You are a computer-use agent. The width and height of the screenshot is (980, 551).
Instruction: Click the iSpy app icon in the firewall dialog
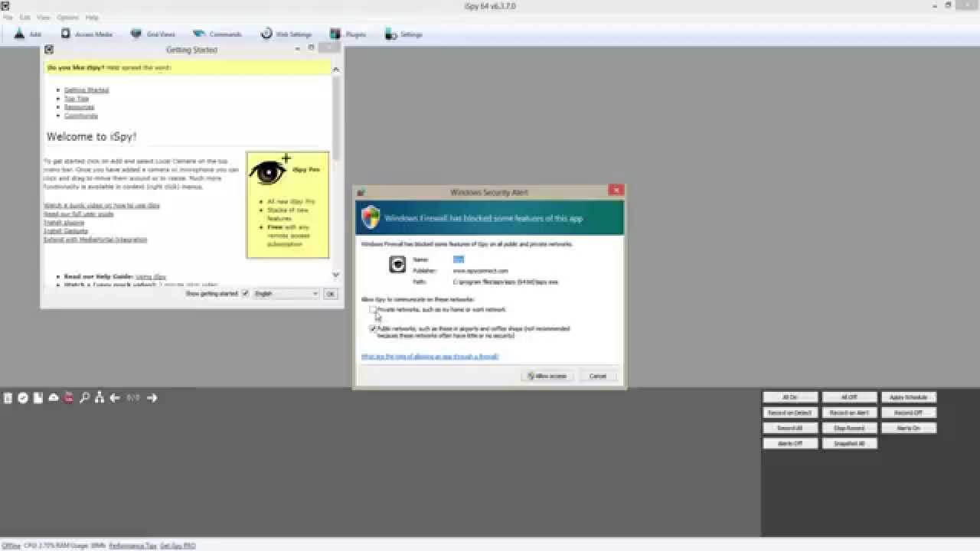click(397, 265)
